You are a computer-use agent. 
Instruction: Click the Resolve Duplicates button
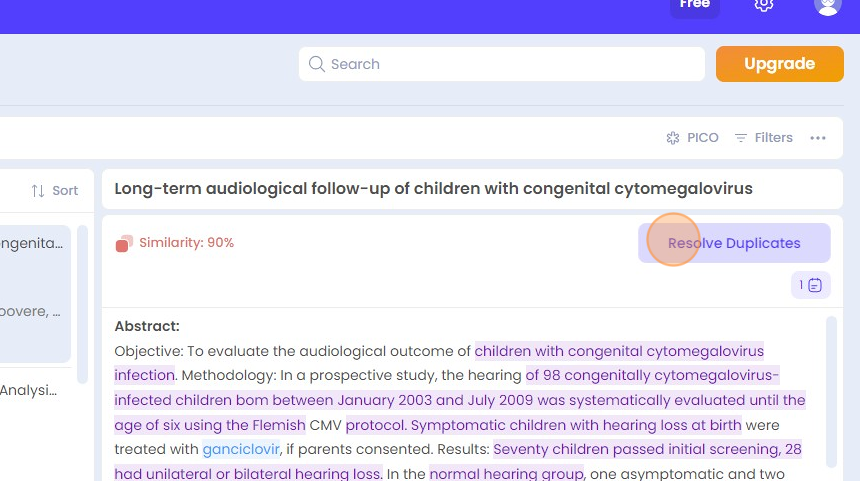coord(734,243)
